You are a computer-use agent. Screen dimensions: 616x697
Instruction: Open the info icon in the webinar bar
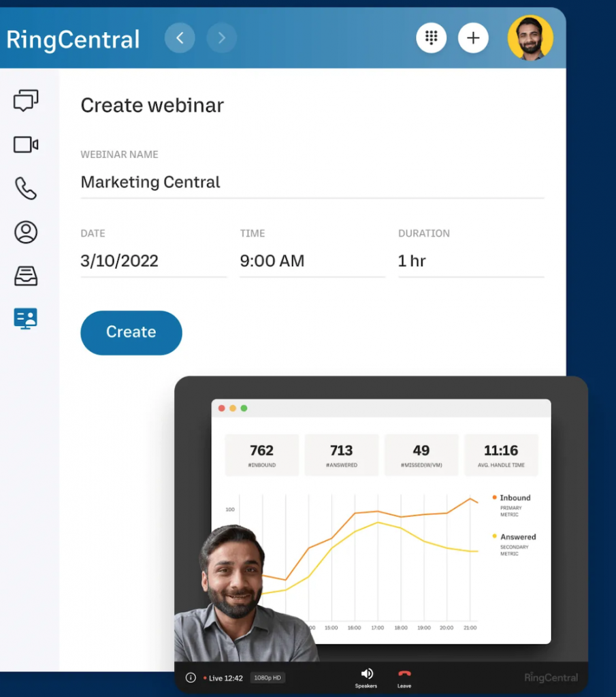click(191, 677)
